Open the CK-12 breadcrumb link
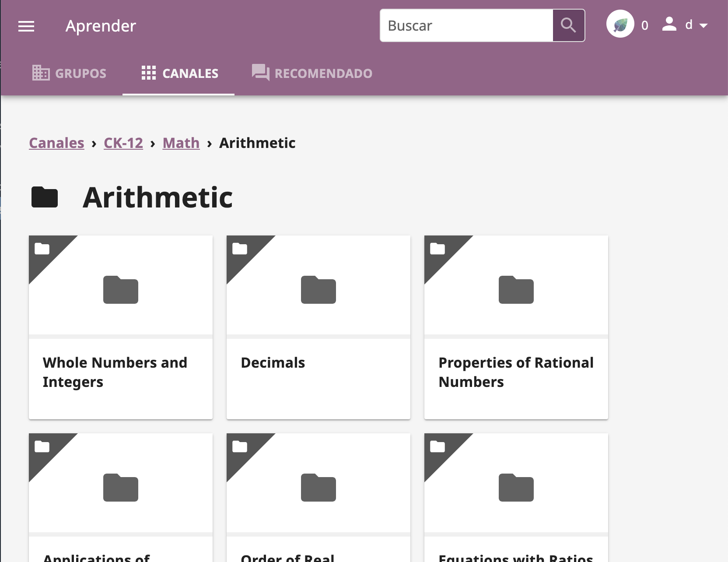 [123, 143]
